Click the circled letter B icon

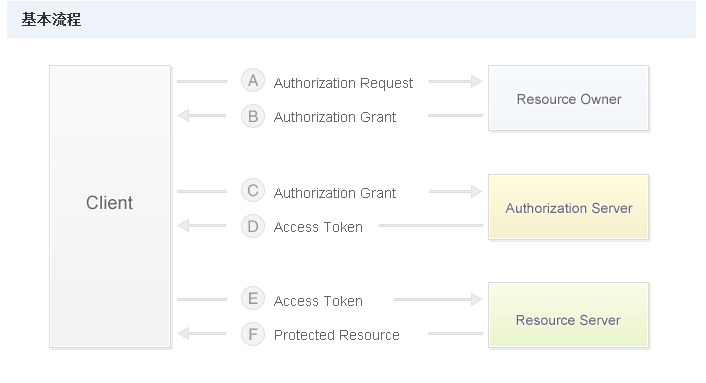(253, 116)
